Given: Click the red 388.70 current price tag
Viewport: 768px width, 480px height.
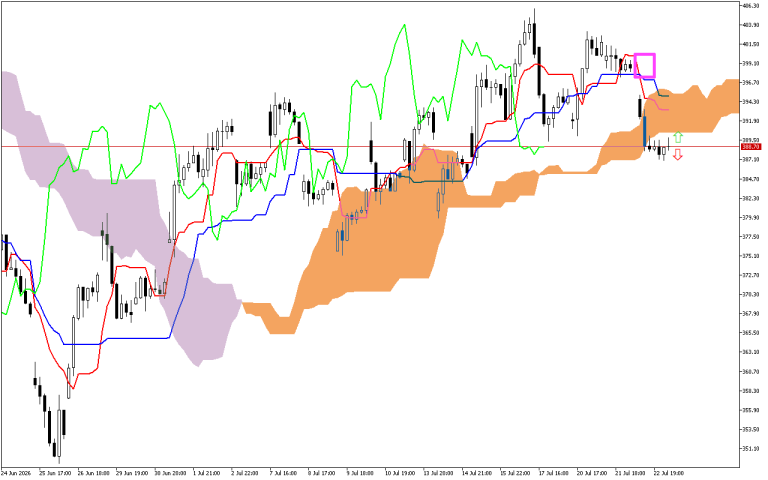Looking at the screenshot, I should [x=750, y=146].
